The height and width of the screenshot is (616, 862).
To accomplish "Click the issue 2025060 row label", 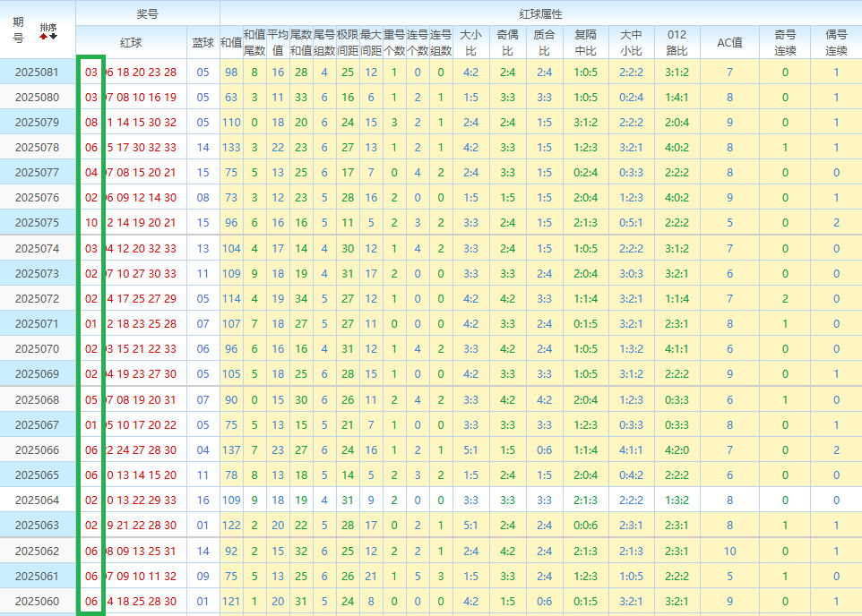I will (x=38, y=601).
